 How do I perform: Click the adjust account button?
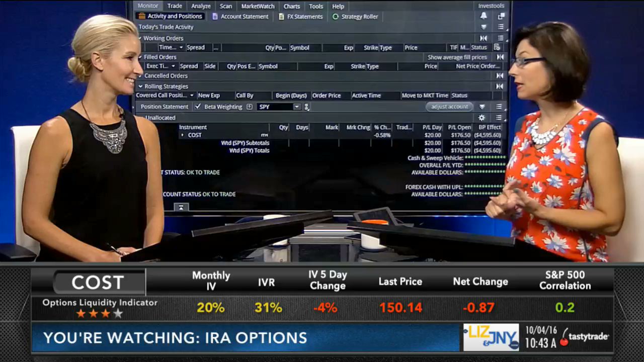(450, 107)
